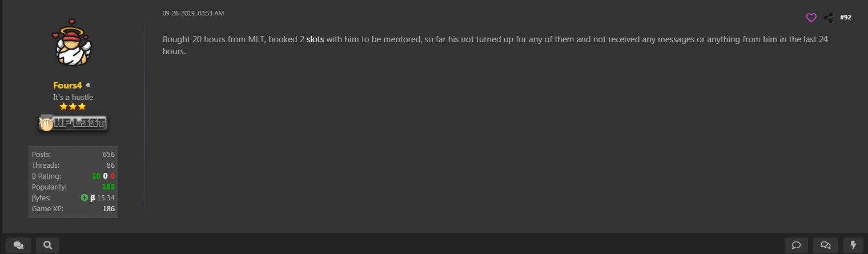View the green positive B Rating count
This screenshot has width=868, height=254.
pyautogui.click(x=96, y=176)
